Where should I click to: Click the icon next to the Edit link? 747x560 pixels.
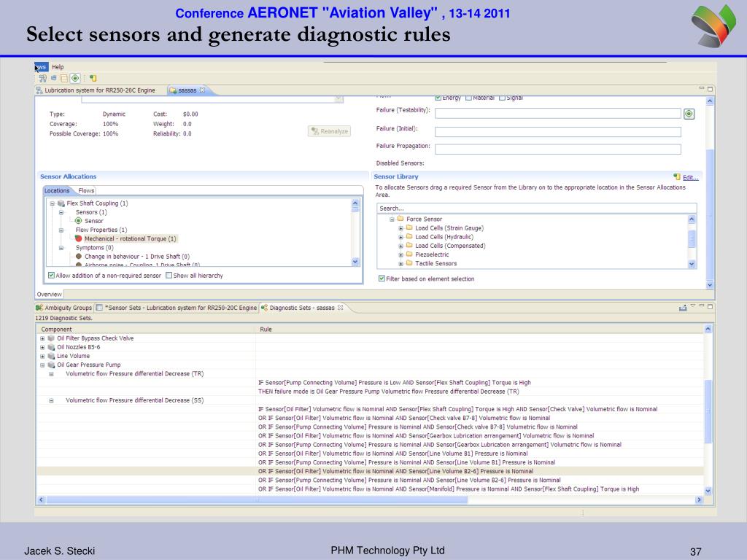(x=677, y=177)
